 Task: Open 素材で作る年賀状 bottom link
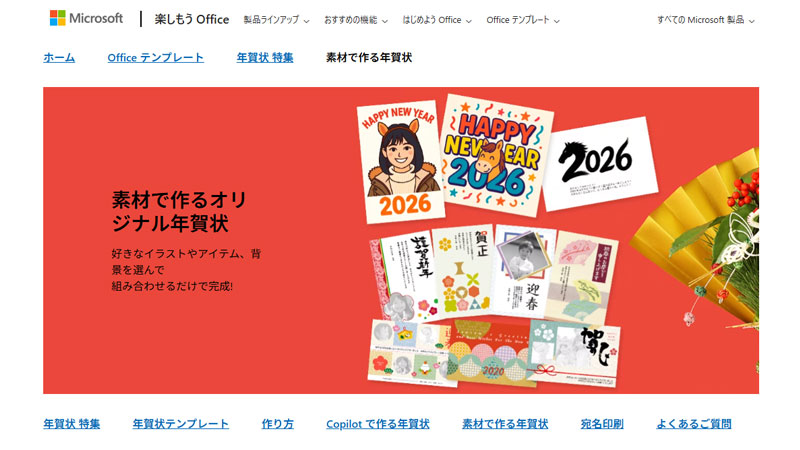(x=505, y=424)
